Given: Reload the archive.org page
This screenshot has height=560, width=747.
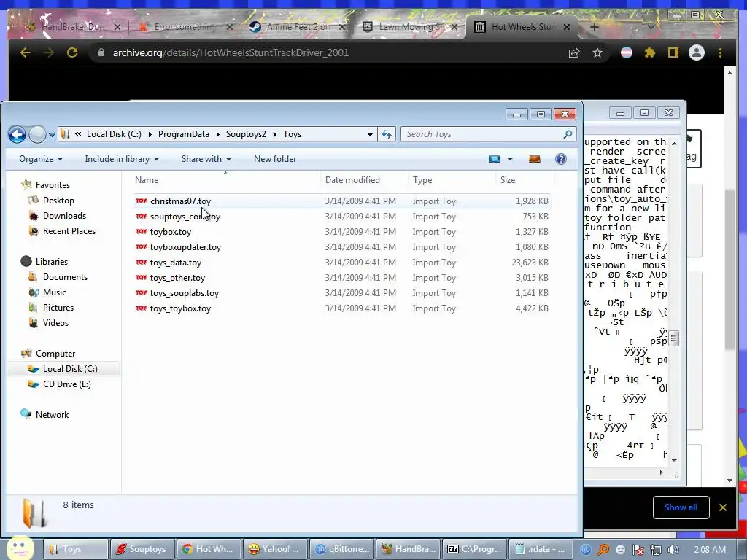Looking at the screenshot, I should tap(72, 52).
